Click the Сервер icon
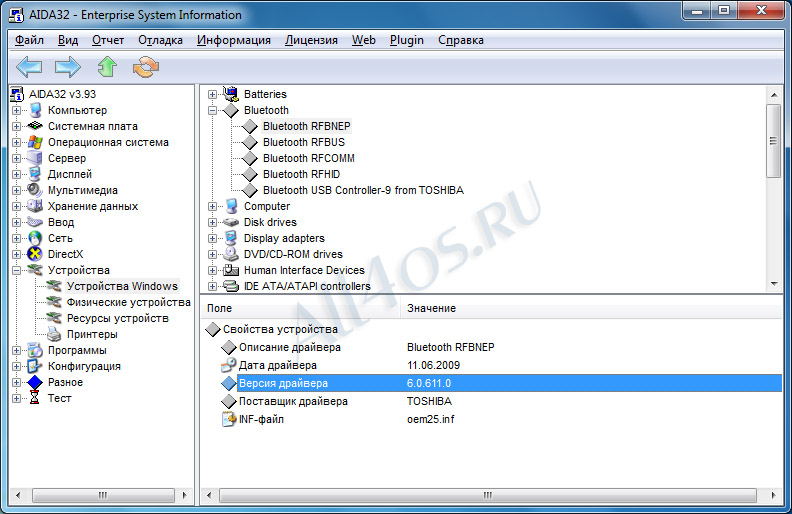792x514 pixels. point(35,158)
